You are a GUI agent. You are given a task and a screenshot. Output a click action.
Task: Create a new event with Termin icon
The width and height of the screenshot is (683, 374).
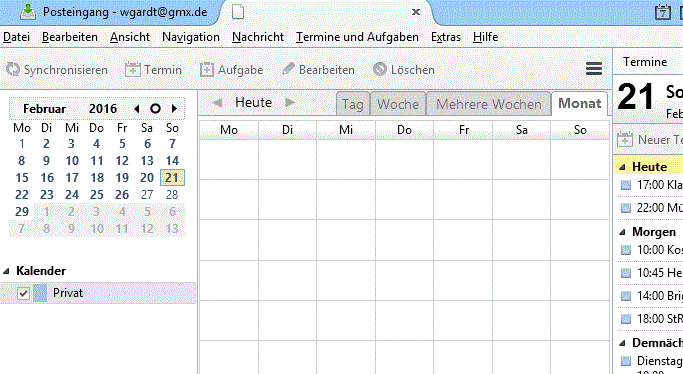click(132, 70)
